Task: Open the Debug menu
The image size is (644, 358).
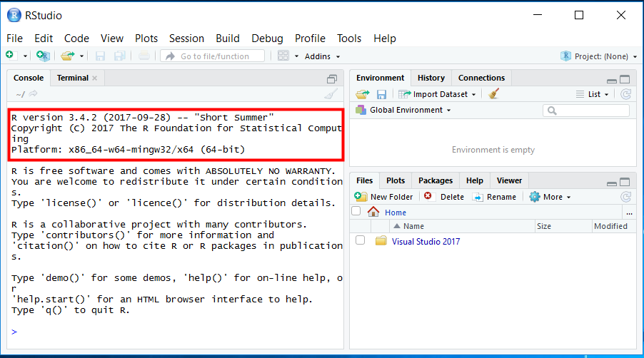Action: click(x=267, y=38)
